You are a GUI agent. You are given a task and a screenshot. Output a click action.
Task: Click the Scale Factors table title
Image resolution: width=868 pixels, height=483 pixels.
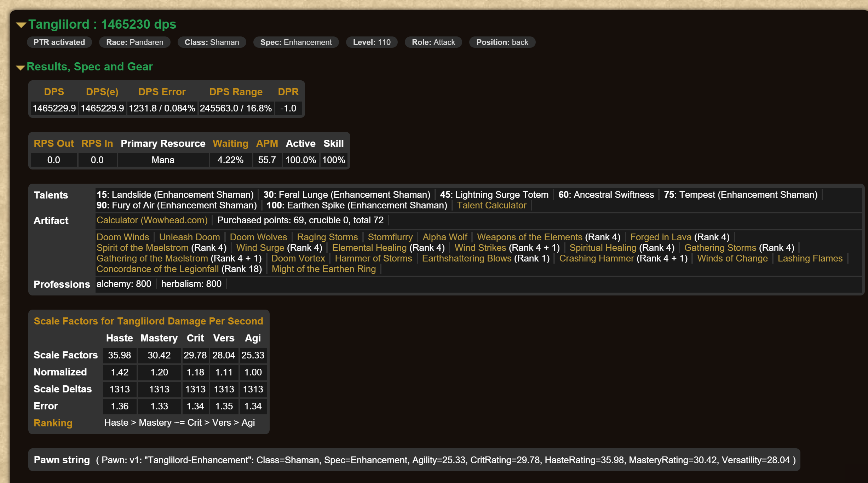point(148,321)
